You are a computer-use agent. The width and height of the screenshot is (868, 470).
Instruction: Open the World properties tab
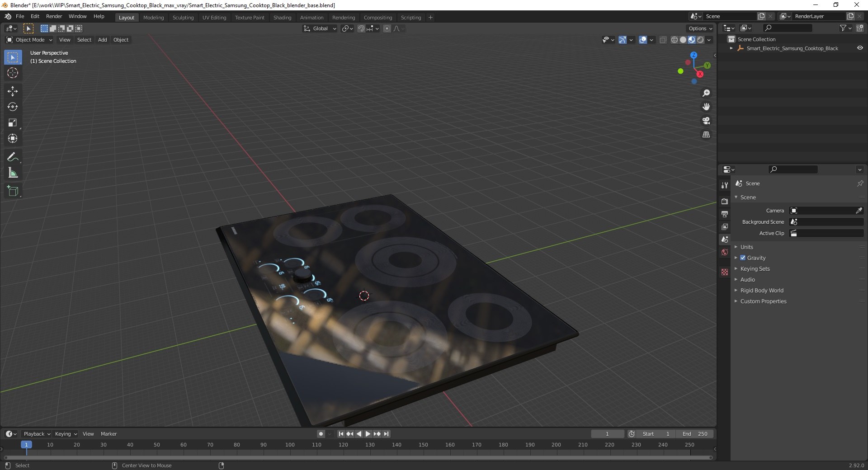725,252
